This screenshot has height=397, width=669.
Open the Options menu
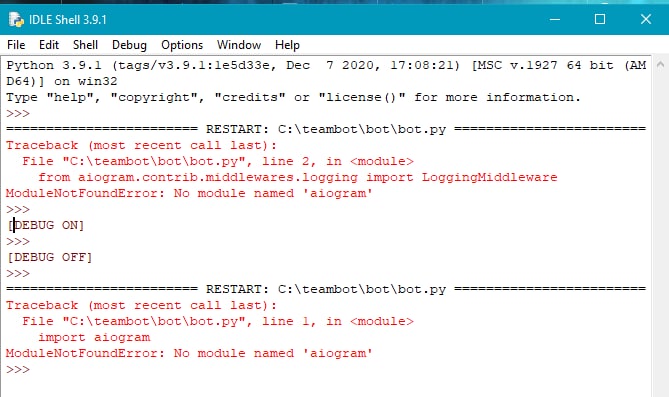(x=182, y=45)
